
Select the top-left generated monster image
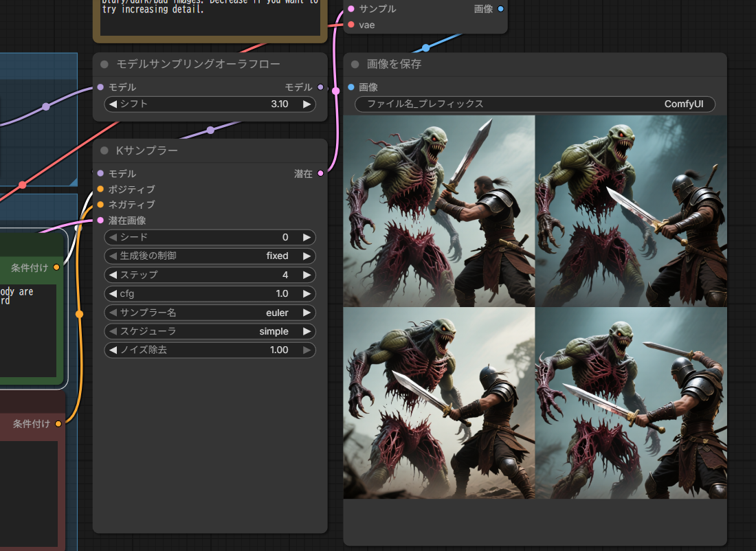(x=439, y=211)
